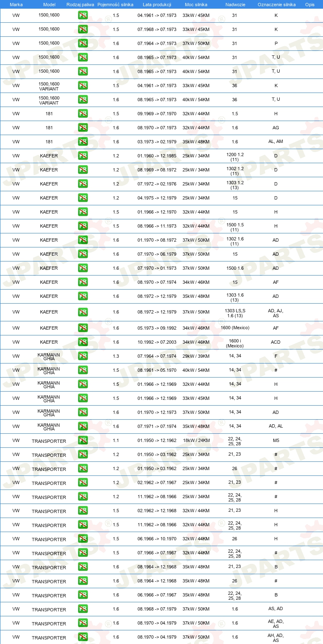The width and height of the screenshot is (323, 644).
Task: Click fuel icon for KAEFER 01.1970 -> 08.1972
Action: coord(83,240)
